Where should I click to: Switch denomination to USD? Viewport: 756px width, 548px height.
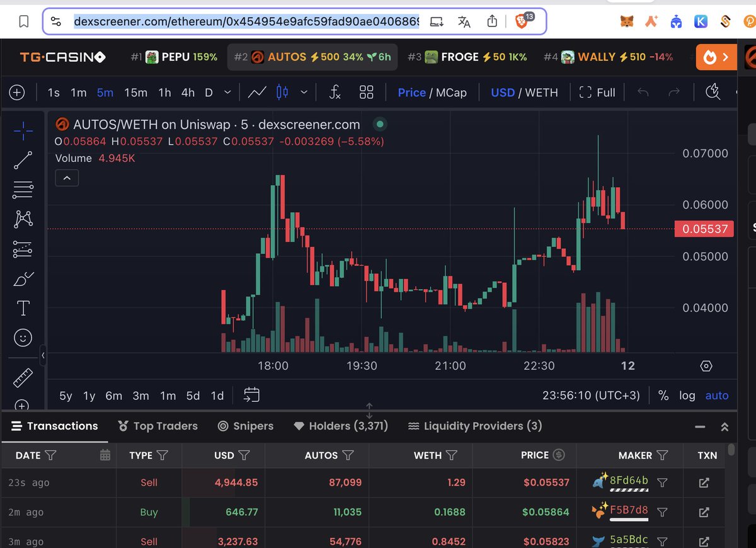503,93
